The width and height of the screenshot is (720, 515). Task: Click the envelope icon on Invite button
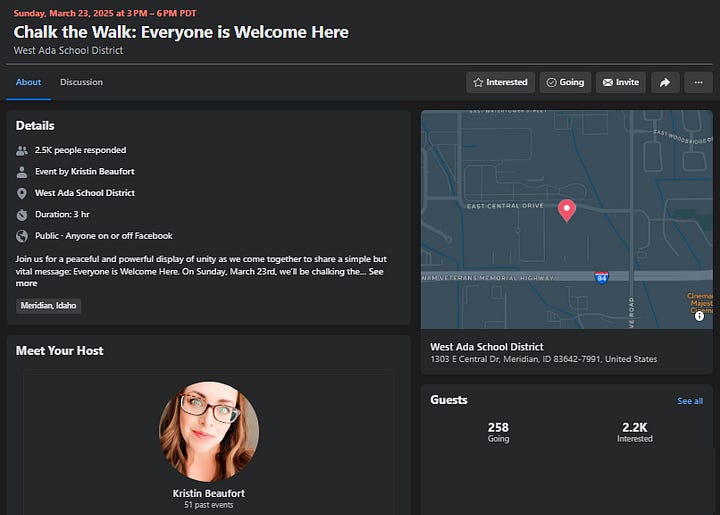tap(608, 82)
